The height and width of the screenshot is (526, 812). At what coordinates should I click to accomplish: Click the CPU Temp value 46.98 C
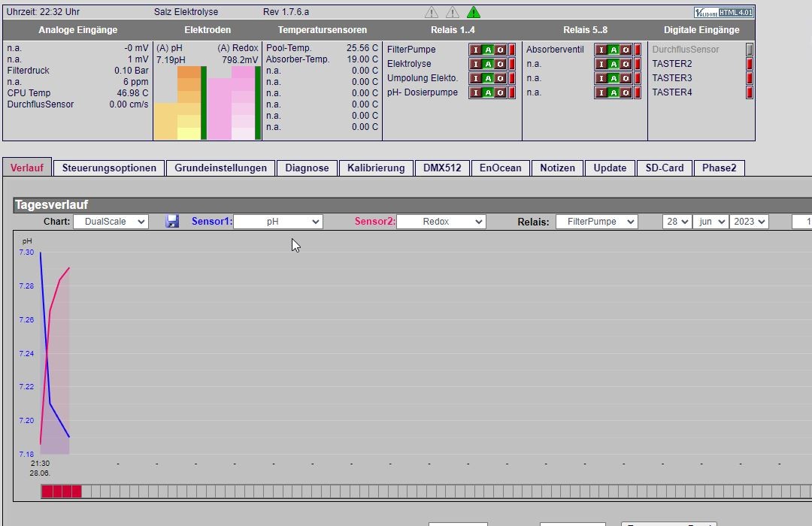pyautogui.click(x=132, y=93)
